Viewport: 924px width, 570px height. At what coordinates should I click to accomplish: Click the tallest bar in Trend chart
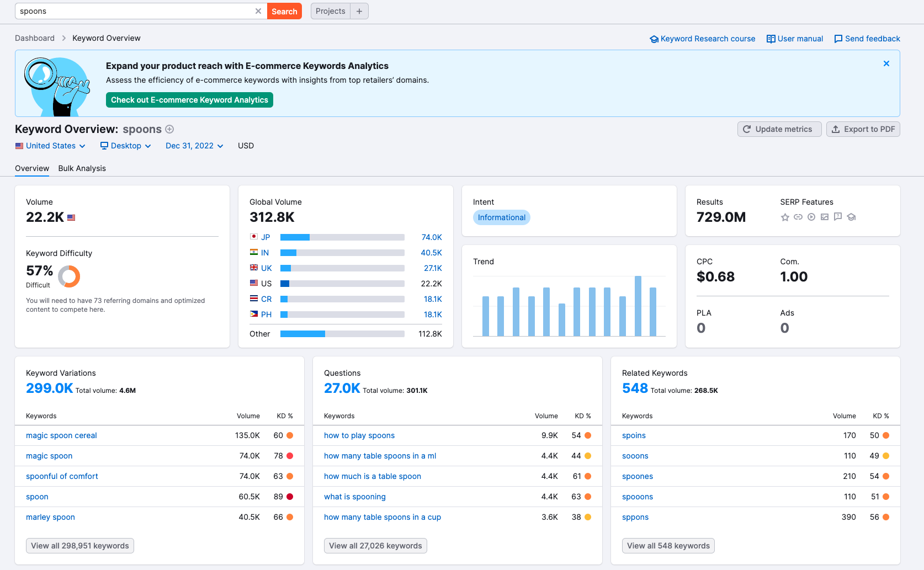point(638,306)
